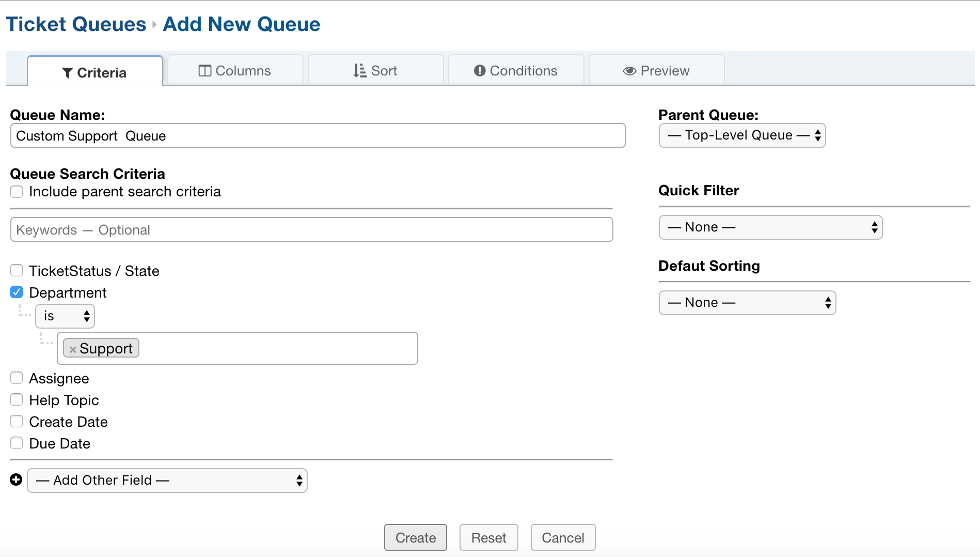
Task: Click the breadcrumb arrow after Ticket Queues
Action: point(154,24)
